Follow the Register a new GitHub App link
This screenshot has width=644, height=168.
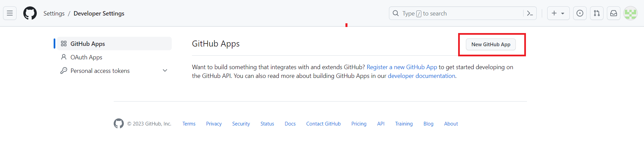402,67
